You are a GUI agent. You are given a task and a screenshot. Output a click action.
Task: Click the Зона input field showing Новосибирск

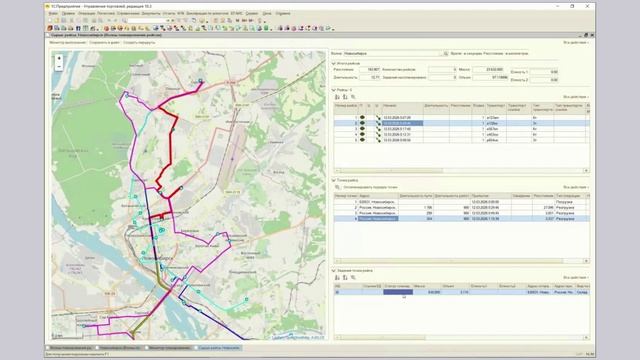[x=390, y=53]
